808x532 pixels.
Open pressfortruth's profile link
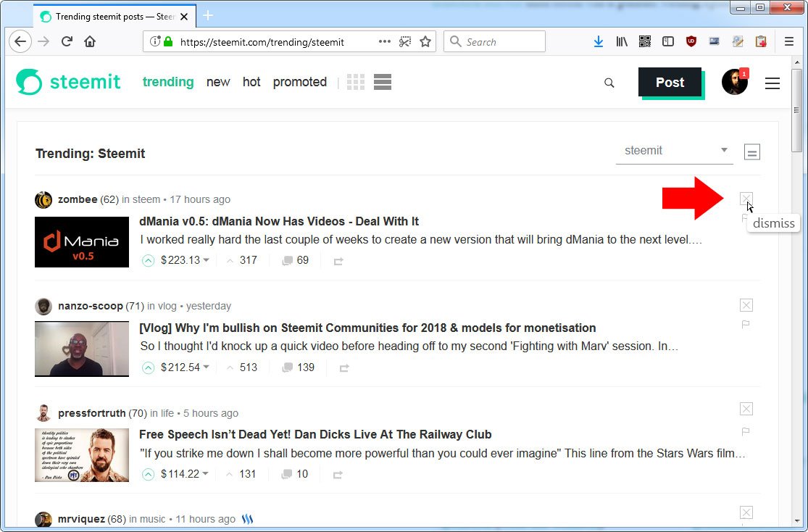tap(92, 413)
